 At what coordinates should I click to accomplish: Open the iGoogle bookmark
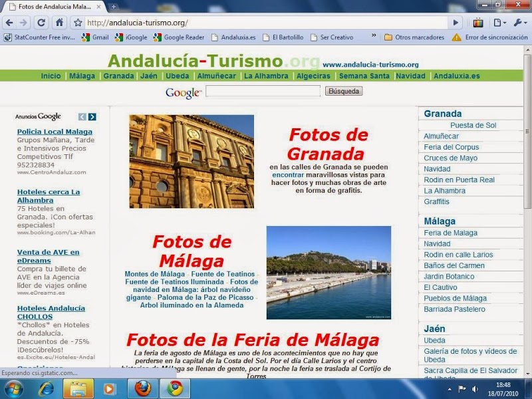pyautogui.click(x=131, y=37)
